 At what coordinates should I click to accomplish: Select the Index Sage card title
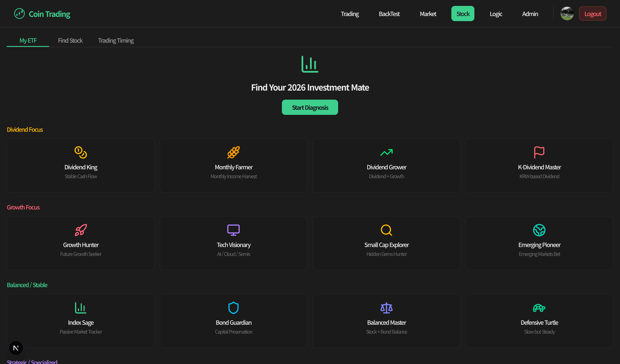[x=81, y=322]
